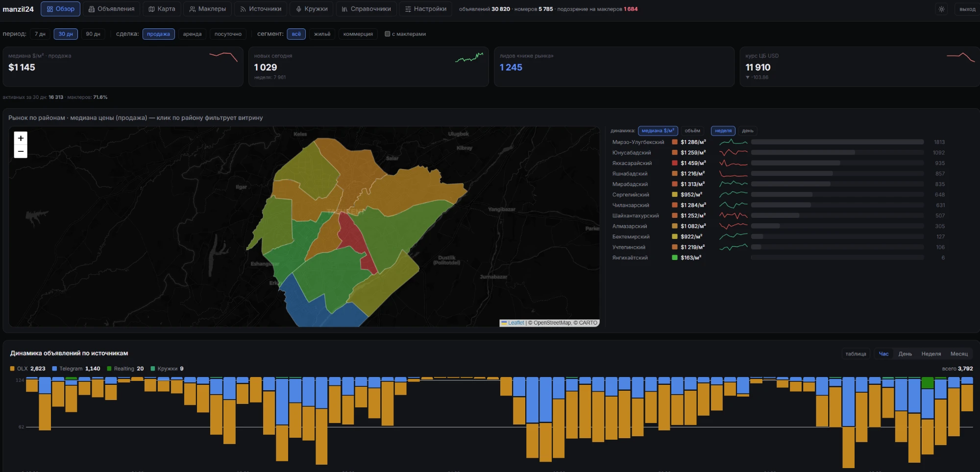Click the Юнусабадский weekly sparkline

tap(734, 153)
